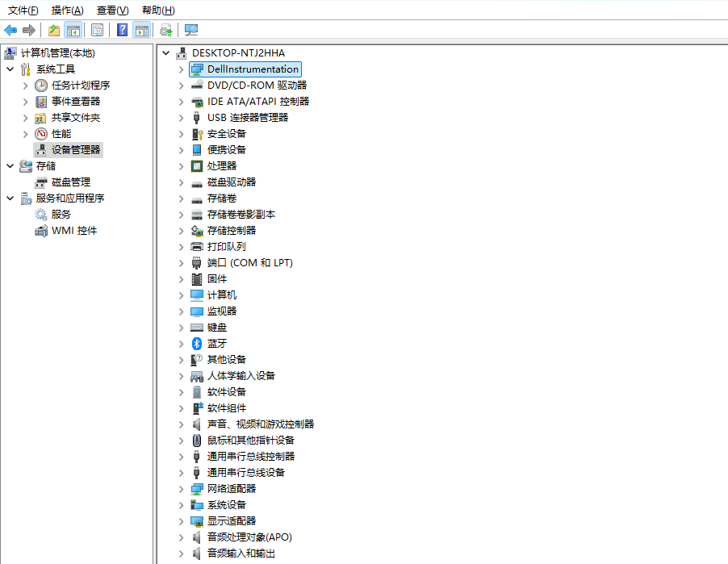Click the performance gauge icon beside 性能

tap(41, 134)
